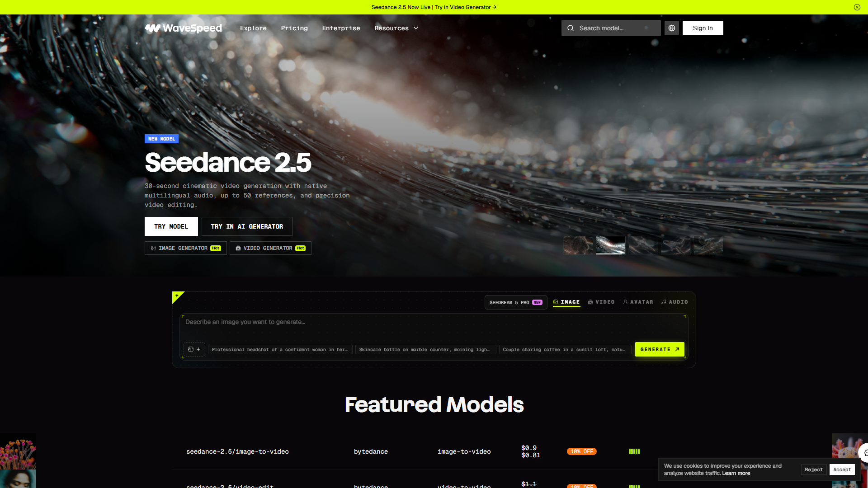Open the cookie notice Learn more link
The image size is (868, 488).
(736, 473)
